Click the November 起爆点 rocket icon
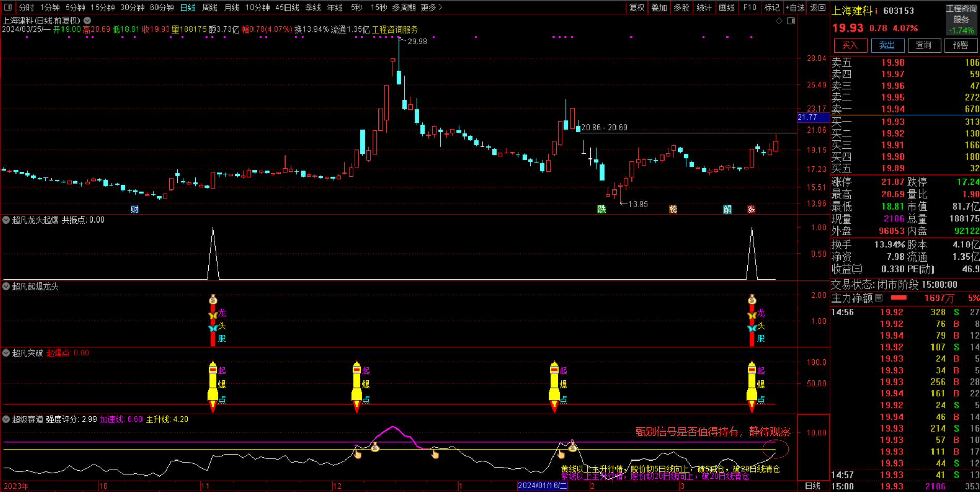The image size is (980, 492). [x=213, y=386]
